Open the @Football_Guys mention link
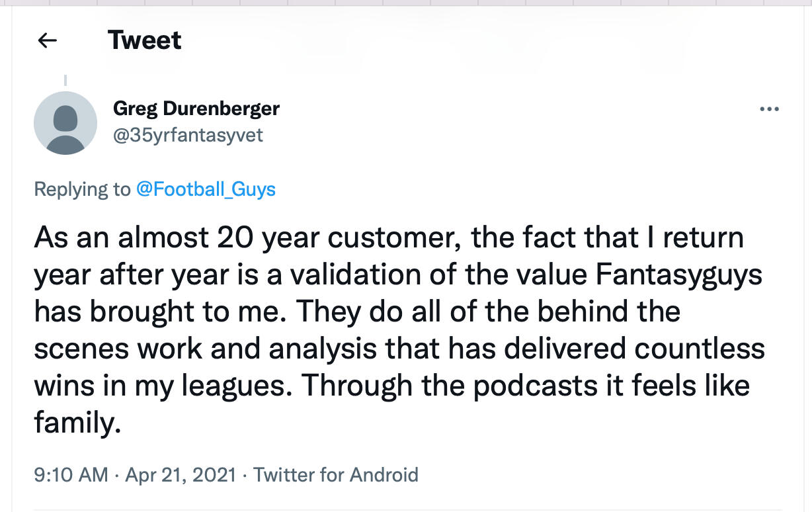 coord(206,189)
